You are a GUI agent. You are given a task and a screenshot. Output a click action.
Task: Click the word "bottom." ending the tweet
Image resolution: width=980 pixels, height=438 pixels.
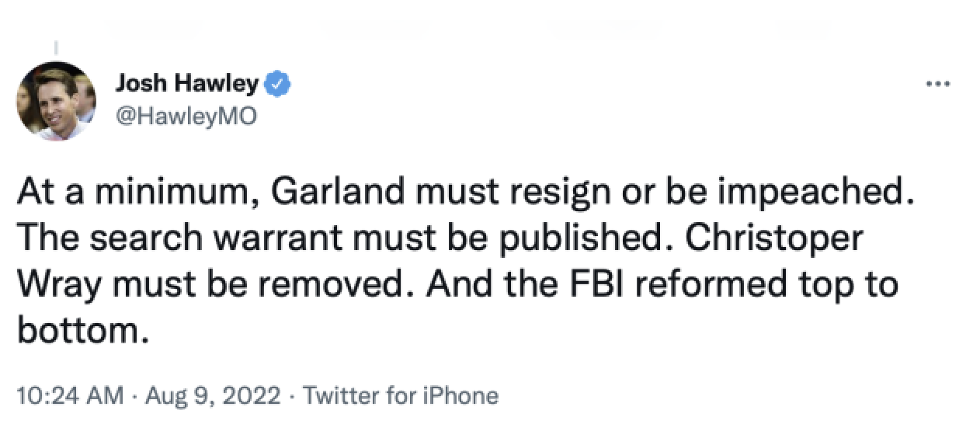point(81,332)
